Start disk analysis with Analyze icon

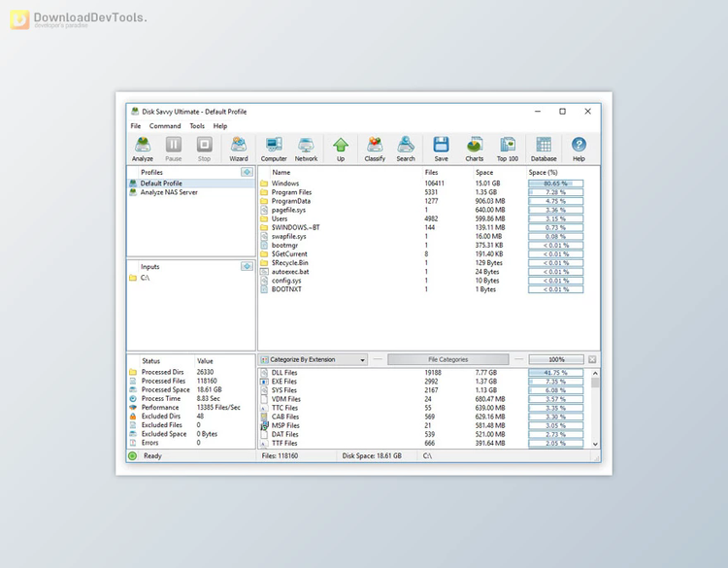[x=143, y=149]
